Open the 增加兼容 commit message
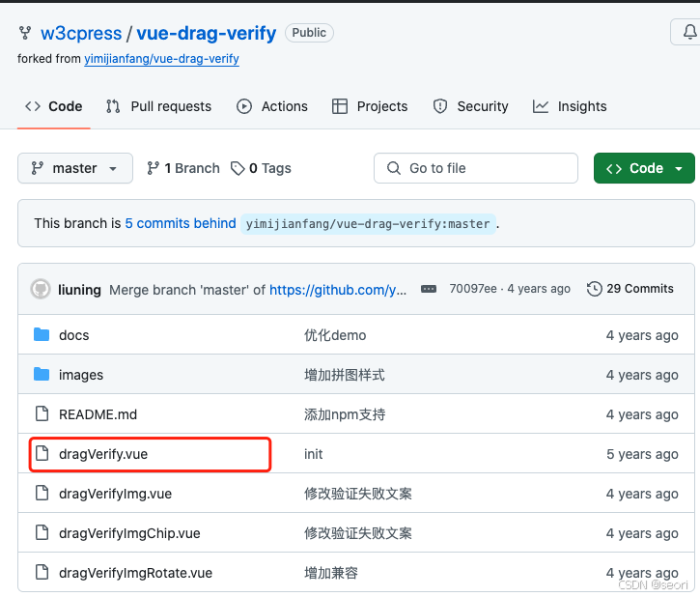700x597 pixels. [331, 573]
